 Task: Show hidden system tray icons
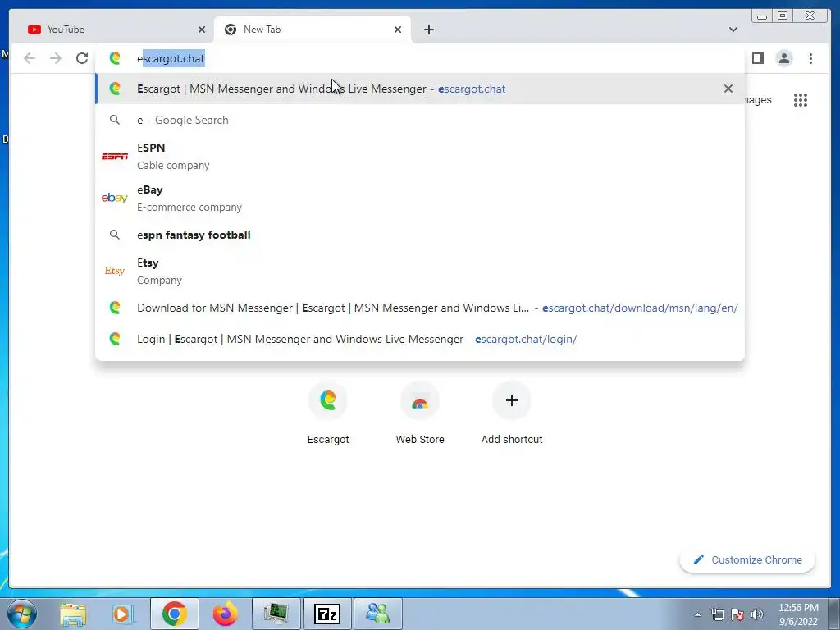tap(697, 614)
